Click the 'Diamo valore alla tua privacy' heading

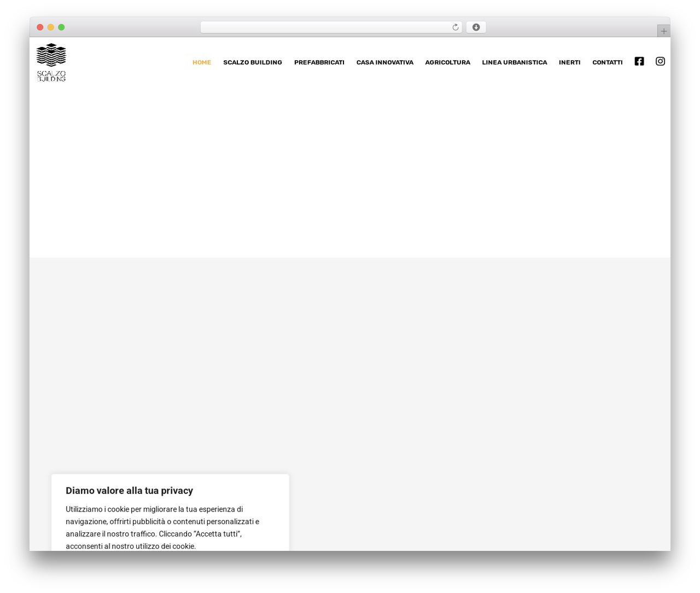click(129, 491)
